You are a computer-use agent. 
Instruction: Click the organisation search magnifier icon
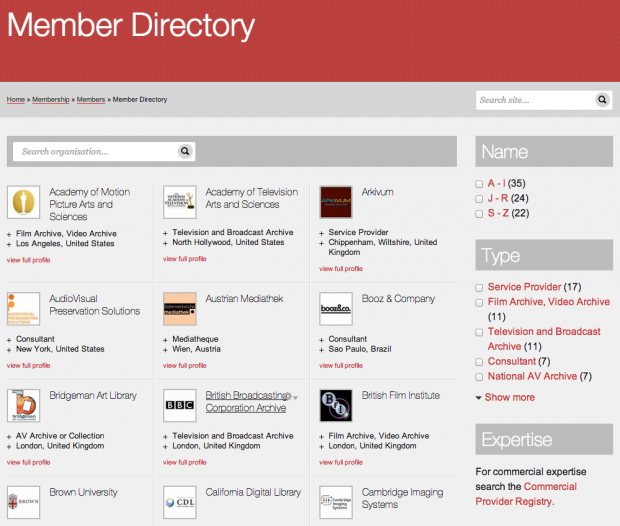tap(185, 151)
